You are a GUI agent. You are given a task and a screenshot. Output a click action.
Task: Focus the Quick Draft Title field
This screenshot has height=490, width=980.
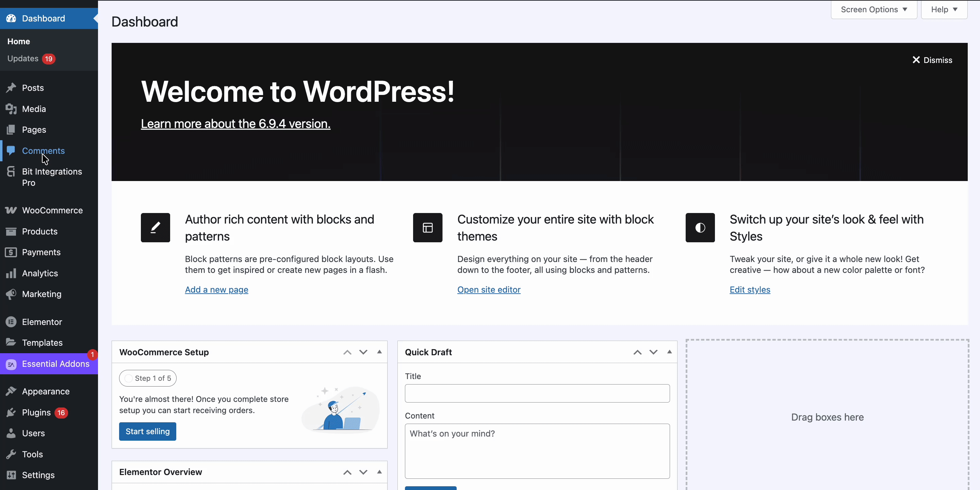(537, 393)
